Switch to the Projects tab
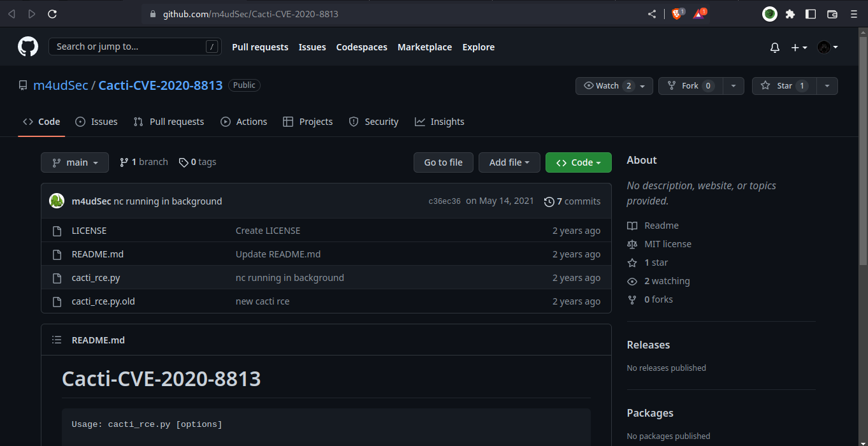 point(308,122)
